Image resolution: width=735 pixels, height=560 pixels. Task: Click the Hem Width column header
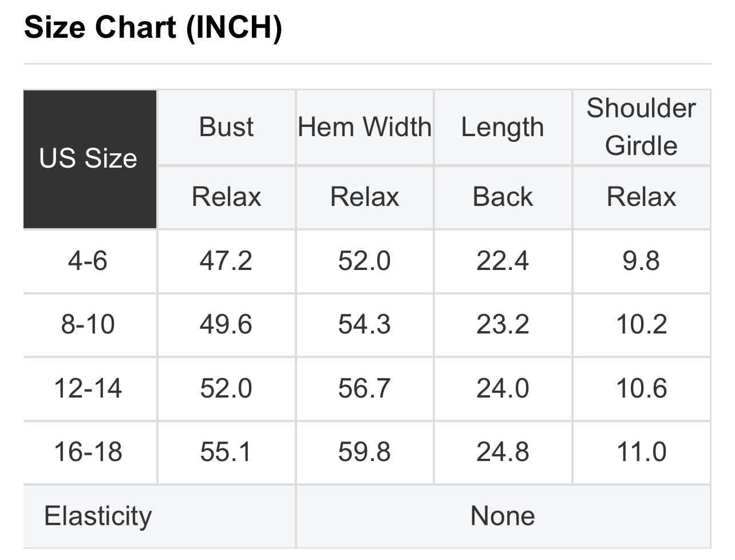coord(365,127)
